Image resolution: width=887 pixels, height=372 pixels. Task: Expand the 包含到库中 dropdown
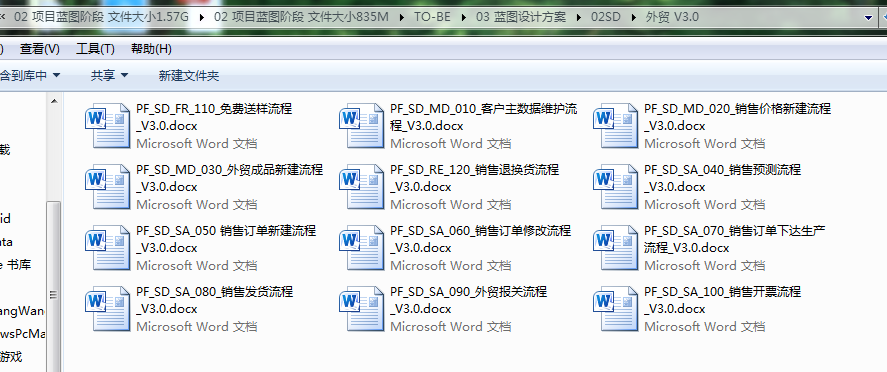coord(30,75)
